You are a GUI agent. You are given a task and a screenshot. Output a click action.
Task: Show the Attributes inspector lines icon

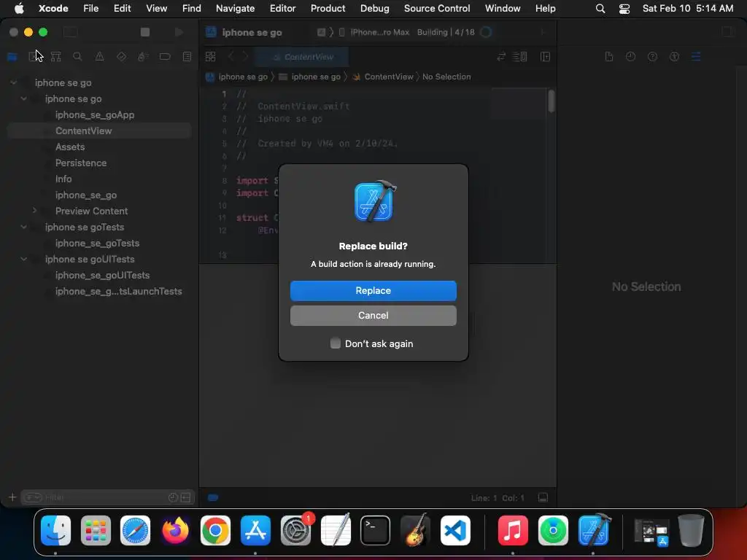[x=696, y=57]
